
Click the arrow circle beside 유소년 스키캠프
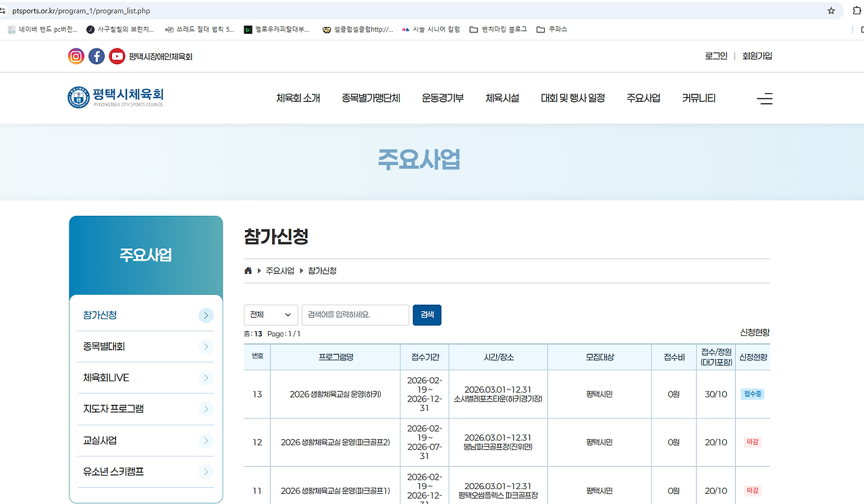[206, 472]
